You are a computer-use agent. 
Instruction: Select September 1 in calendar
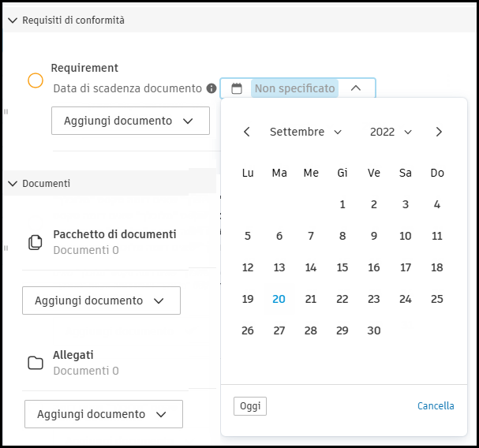342,204
